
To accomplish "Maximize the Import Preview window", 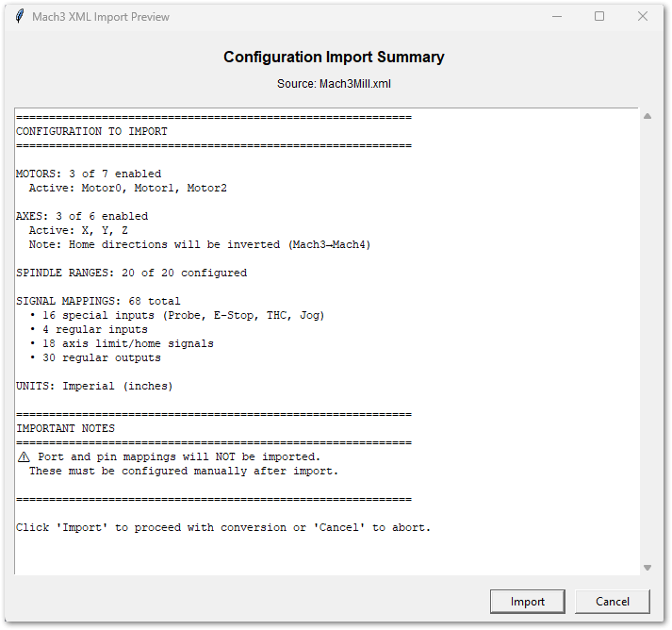I will [599, 17].
